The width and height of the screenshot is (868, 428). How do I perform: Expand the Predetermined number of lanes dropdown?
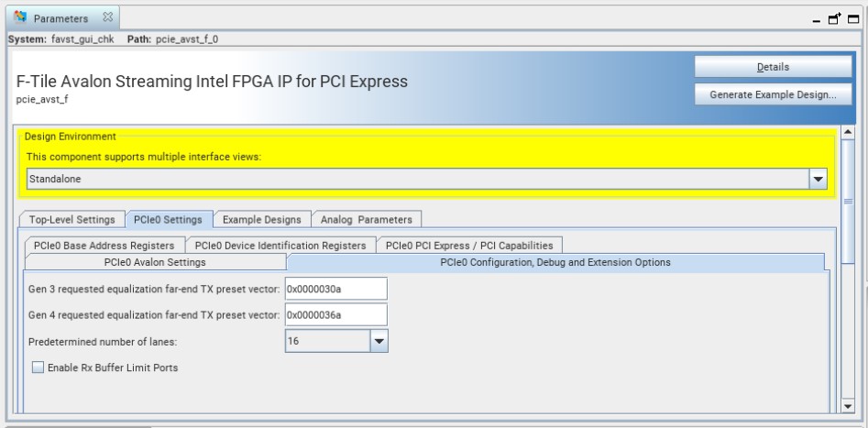point(379,340)
